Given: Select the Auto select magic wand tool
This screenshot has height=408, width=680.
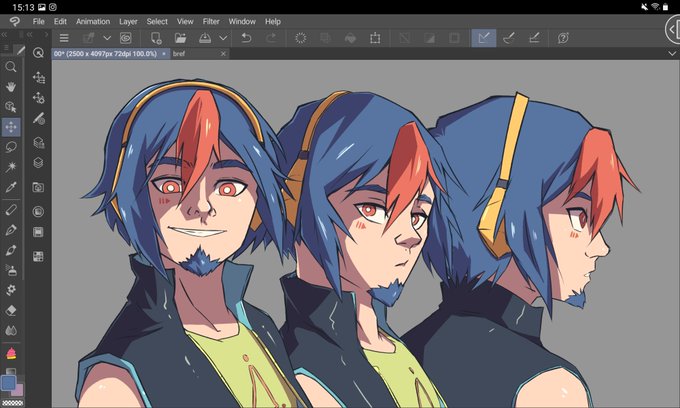Looking at the screenshot, I should point(11,167).
